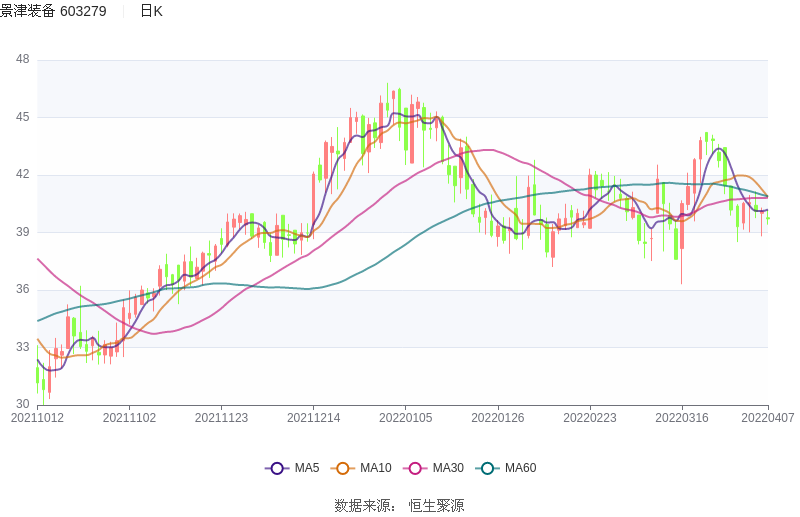Viewport: 800px width, 517px height.
Task: Select the 20211214 x-axis date tick
Action: click(314, 418)
